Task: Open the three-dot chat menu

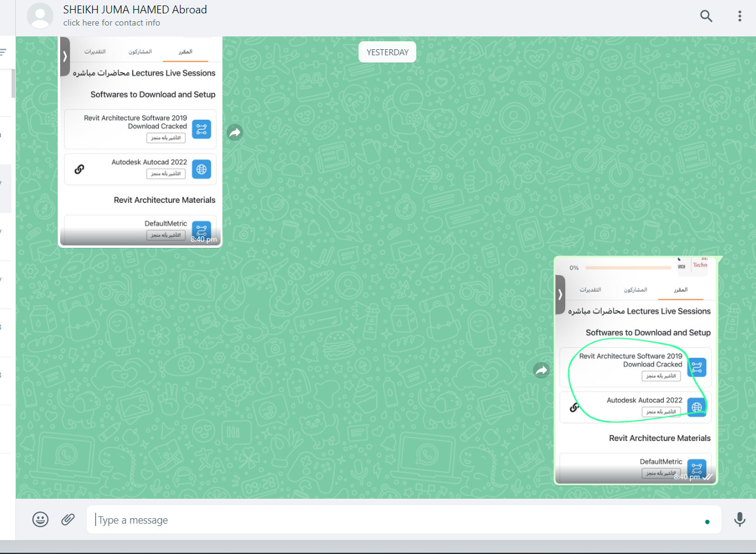Action: [740, 16]
